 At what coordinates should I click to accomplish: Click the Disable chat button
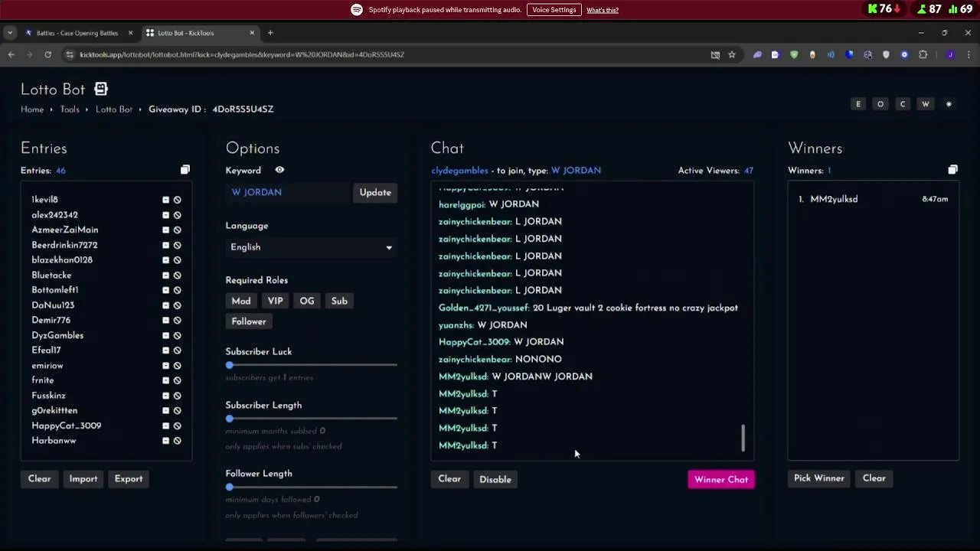click(495, 480)
